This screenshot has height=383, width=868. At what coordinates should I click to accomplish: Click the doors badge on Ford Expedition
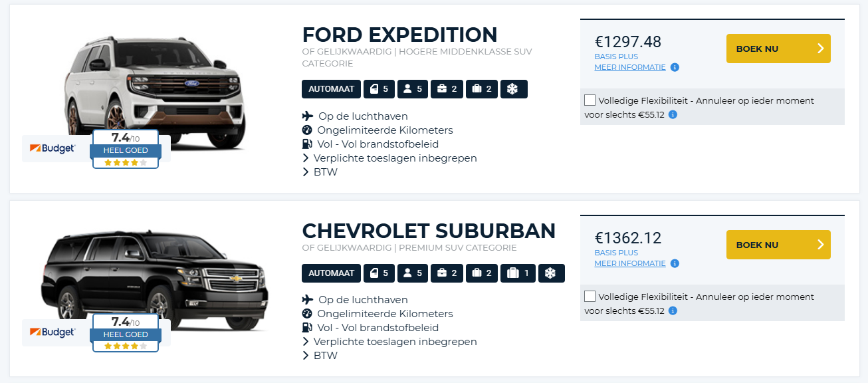[x=379, y=89]
